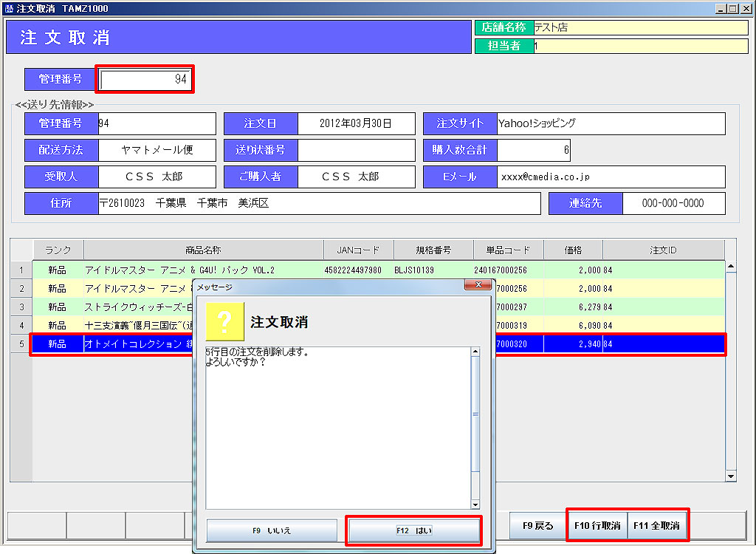Click the F9 戻る button
The height and width of the screenshot is (554, 756).
537,526
